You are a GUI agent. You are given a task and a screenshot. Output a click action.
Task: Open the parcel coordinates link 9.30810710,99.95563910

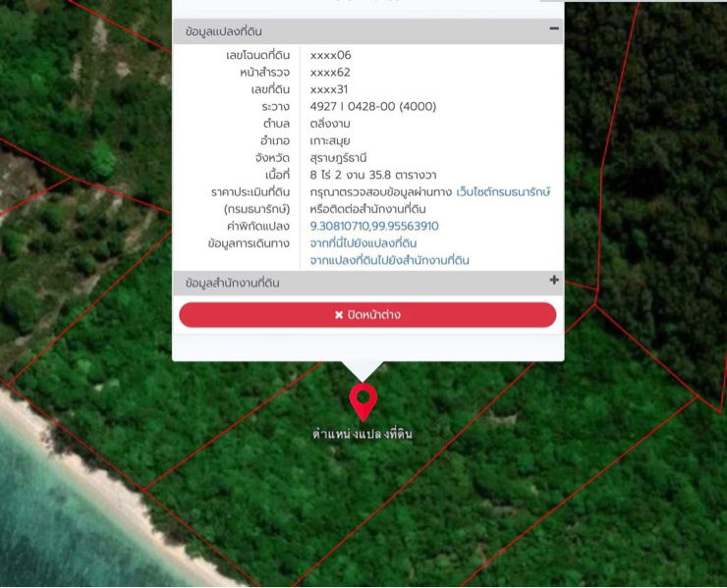click(373, 226)
